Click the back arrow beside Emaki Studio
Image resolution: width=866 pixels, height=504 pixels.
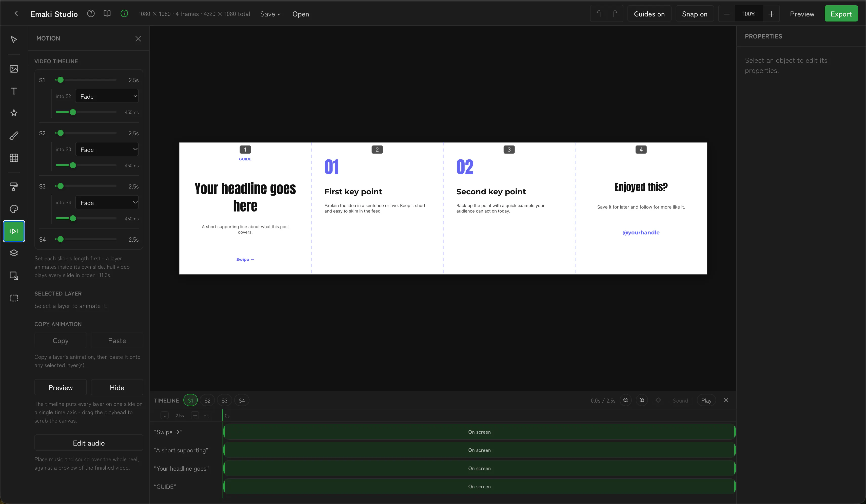click(16, 14)
